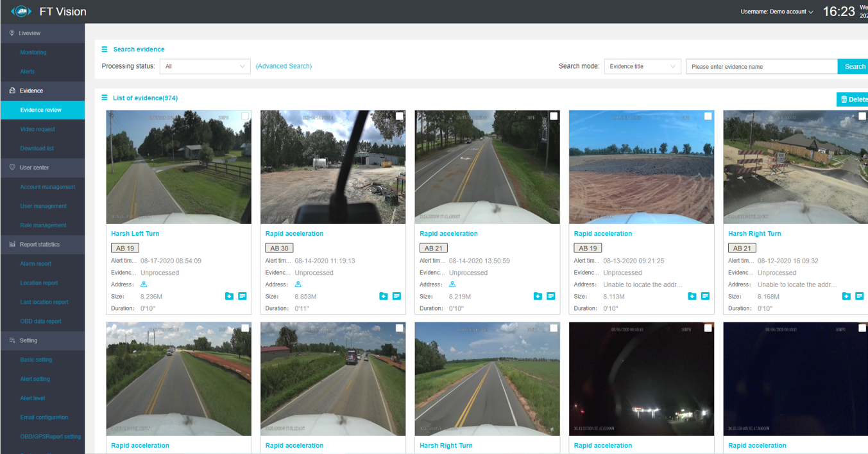
Task: Open the Processing status dropdown
Action: [x=205, y=66]
